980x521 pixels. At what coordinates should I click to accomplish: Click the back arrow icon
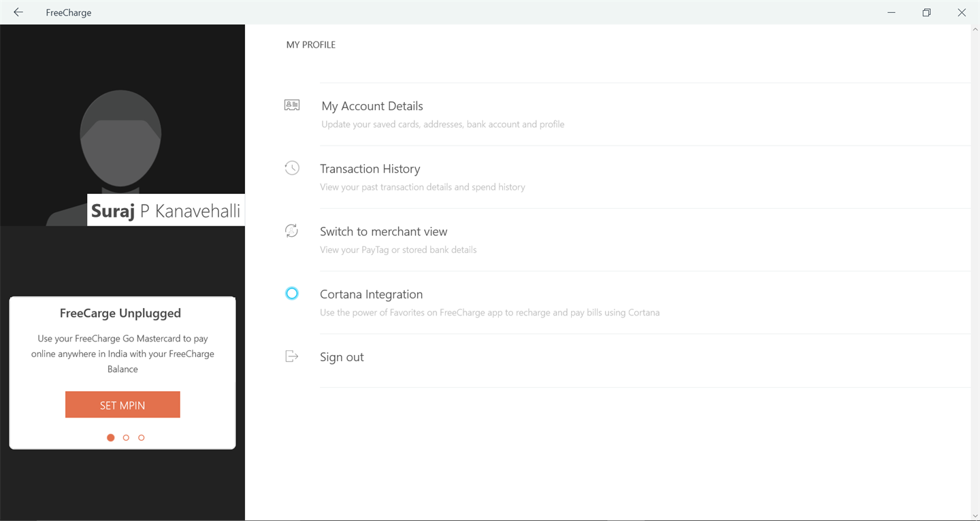click(x=18, y=12)
